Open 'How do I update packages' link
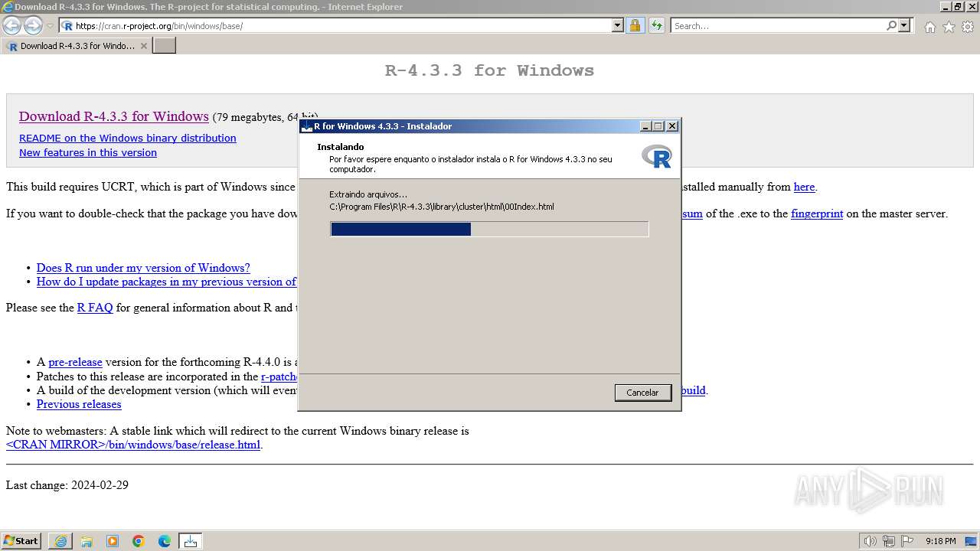The width and height of the screenshot is (980, 551). (x=166, y=282)
